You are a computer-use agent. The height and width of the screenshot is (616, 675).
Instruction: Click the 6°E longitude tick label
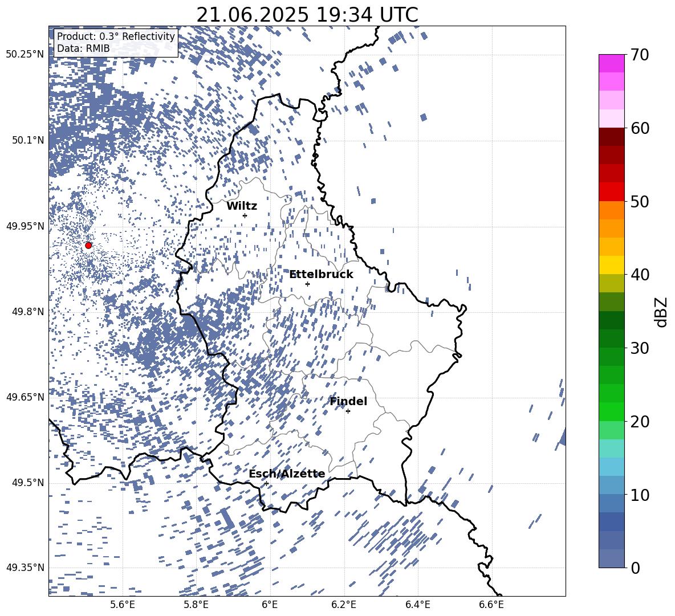click(270, 605)
